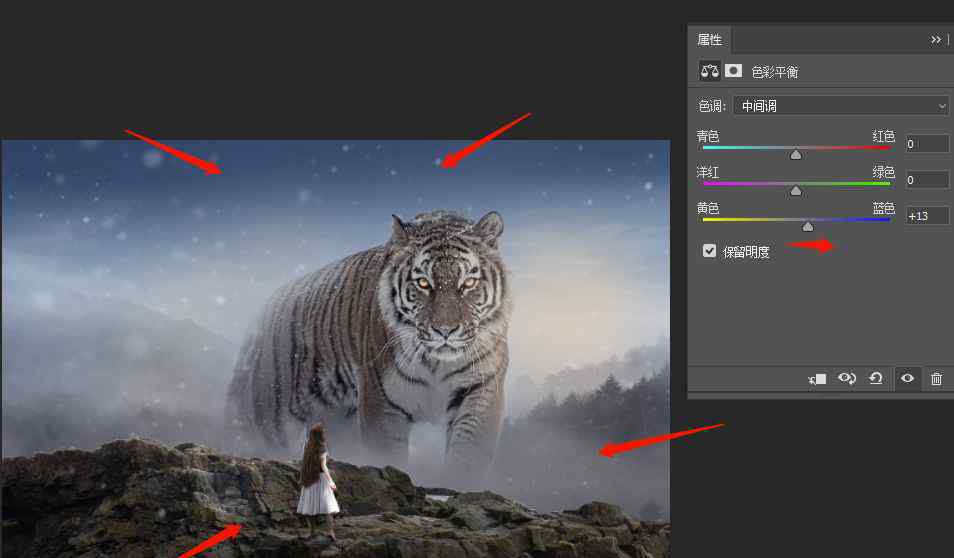This screenshot has width=954, height=558.
Task: Click the 蓝色 slider label
Action: pyautogui.click(x=883, y=208)
